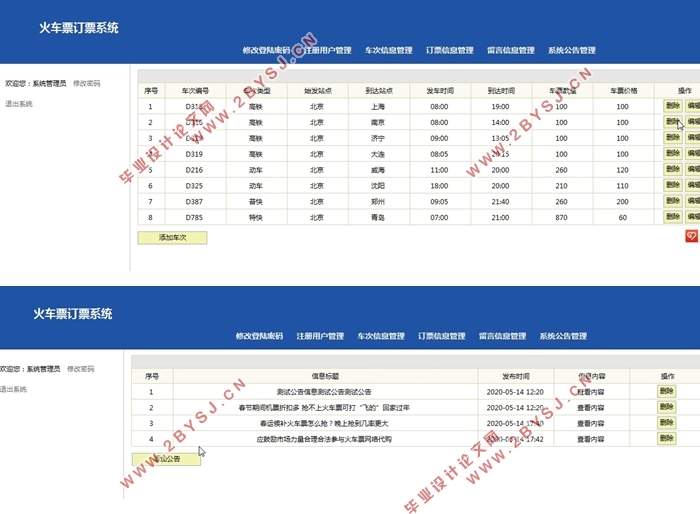The image size is (700, 514).
Task: Click the 到达站点 column header
Action: click(379, 91)
